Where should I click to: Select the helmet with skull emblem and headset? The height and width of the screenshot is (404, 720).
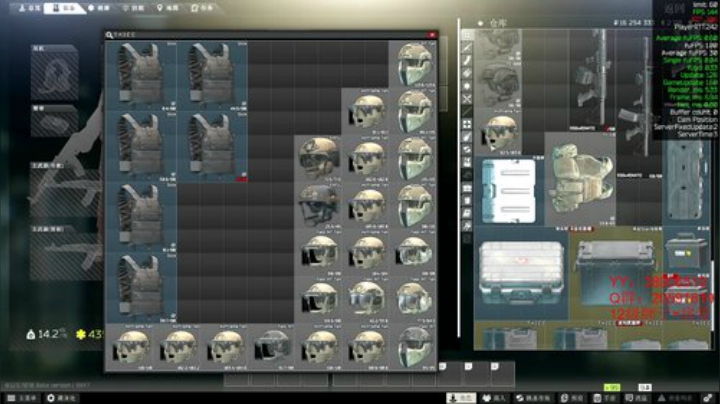tap(318, 158)
